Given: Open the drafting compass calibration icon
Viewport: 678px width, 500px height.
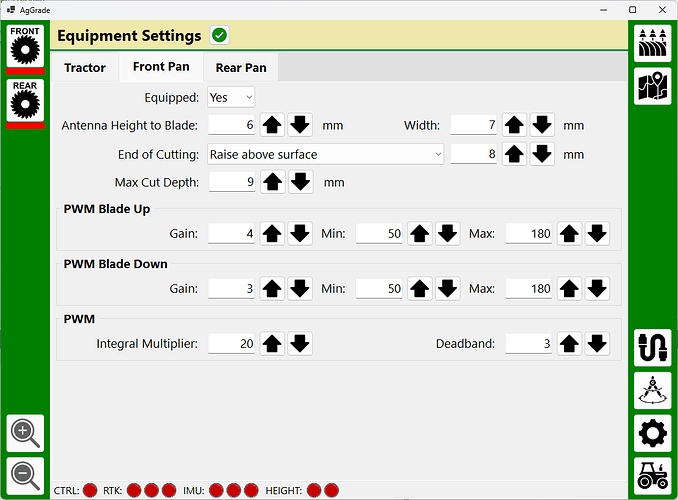Looking at the screenshot, I should [652, 391].
